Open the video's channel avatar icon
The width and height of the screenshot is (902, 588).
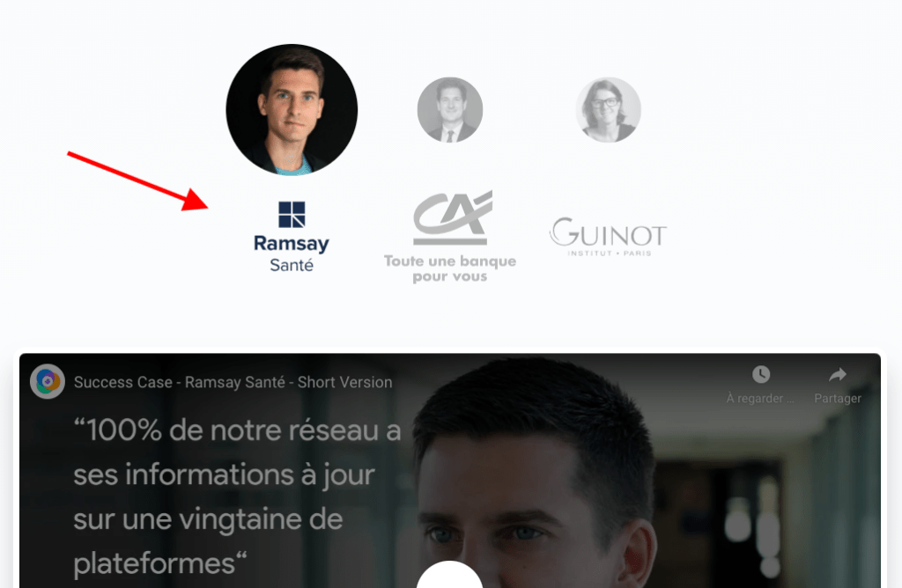pos(48,381)
